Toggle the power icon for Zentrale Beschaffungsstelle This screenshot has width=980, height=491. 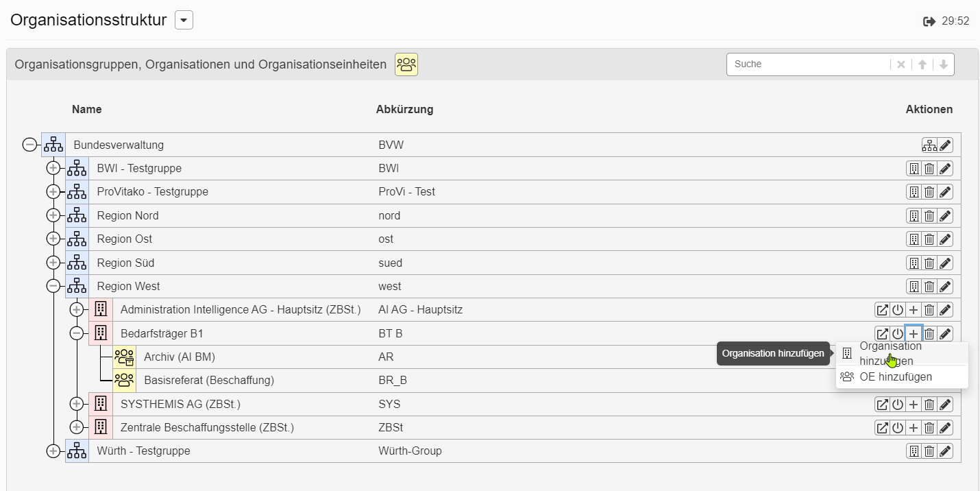898,428
